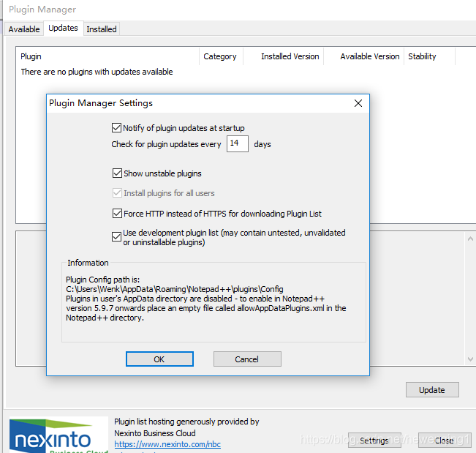Switch to the Updates tab
The width and height of the screenshot is (476, 453).
(63, 28)
